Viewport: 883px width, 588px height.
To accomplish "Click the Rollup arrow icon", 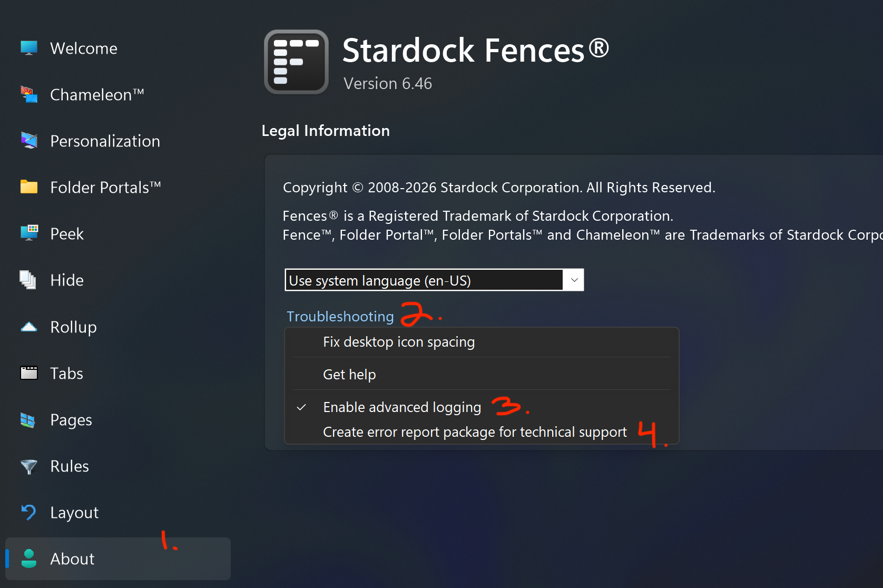I will coord(29,327).
